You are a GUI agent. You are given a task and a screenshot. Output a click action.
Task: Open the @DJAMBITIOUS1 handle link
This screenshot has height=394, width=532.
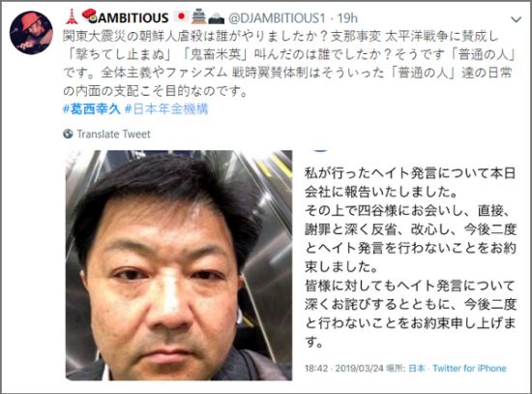click(x=277, y=18)
